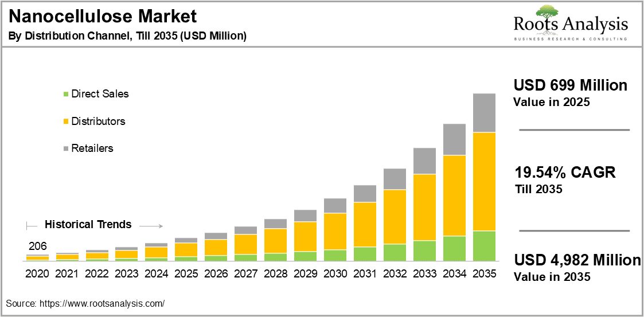
Task: Click the Historical Trends annotation text
Action: coord(88,225)
